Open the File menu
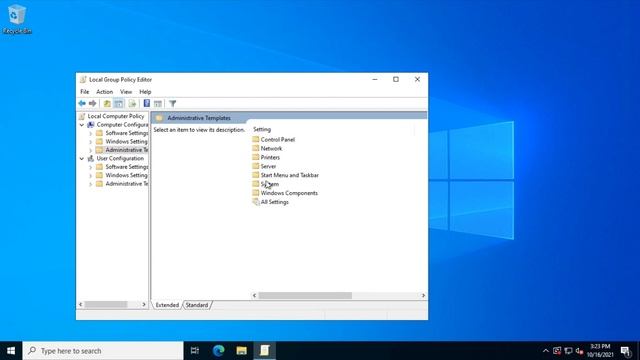640x360 pixels. pyautogui.click(x=84, y=92)
